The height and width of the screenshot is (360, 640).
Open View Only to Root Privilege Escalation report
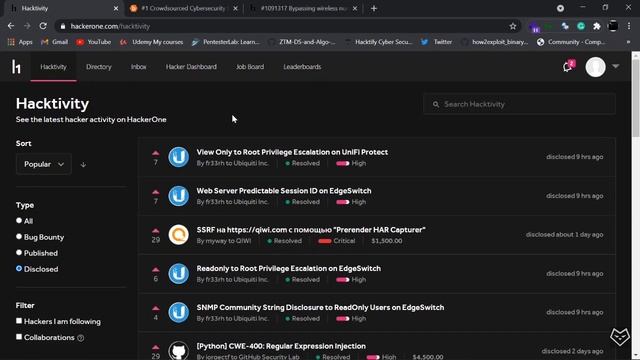pyautogui.click(x=292, y=152)
